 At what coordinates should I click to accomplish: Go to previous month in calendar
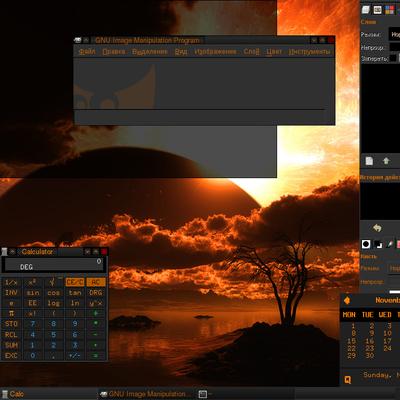coord(347,300)
